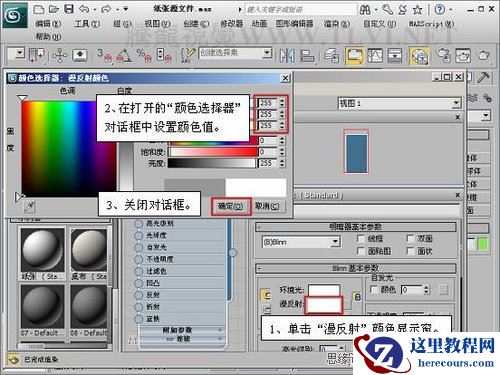500x375 pixels.
Task: Select the manipulate tool with crossed circles
Action: [x=60, y=55]
